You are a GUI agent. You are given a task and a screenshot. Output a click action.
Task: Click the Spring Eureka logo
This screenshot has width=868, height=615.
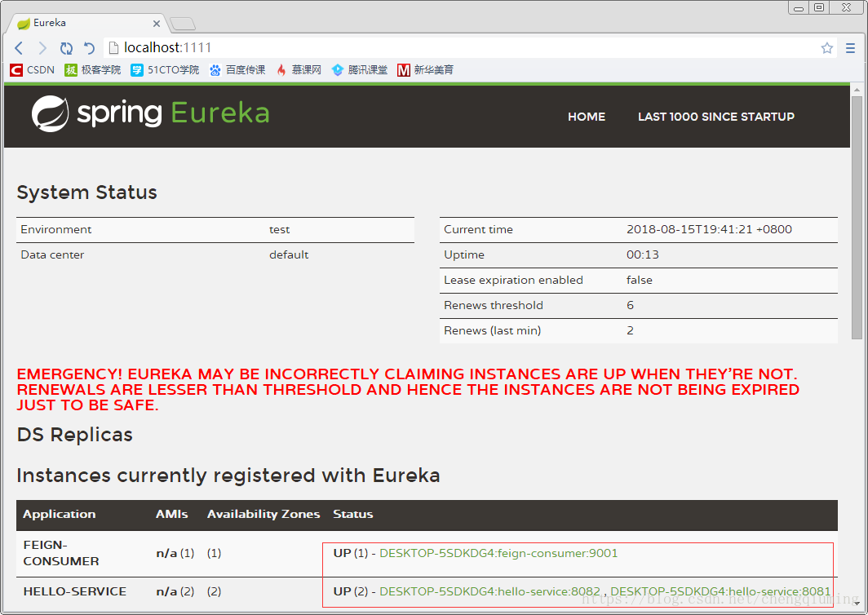[151, 113]
